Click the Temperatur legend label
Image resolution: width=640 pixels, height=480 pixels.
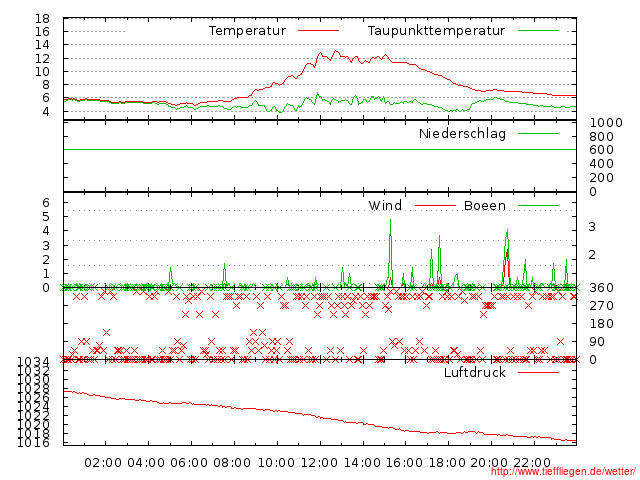(247, 31)
